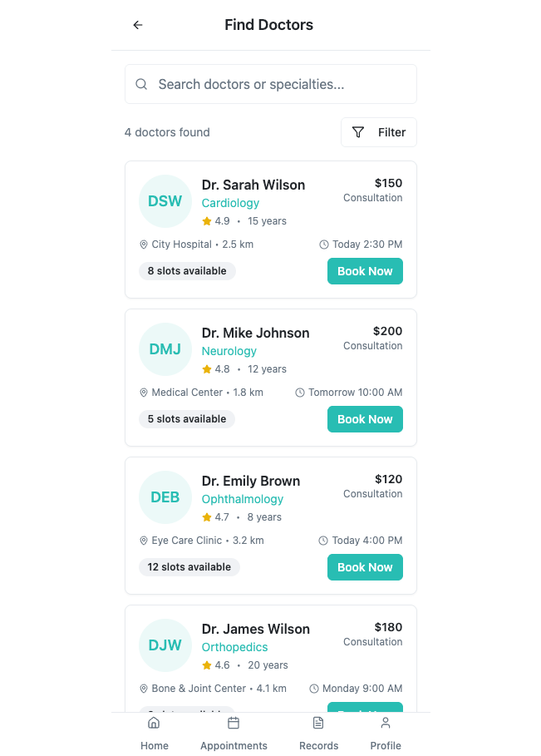Book Now with Dr. Mike Johnson
Viewport: 541px width, 756px height.
point(365,419)
